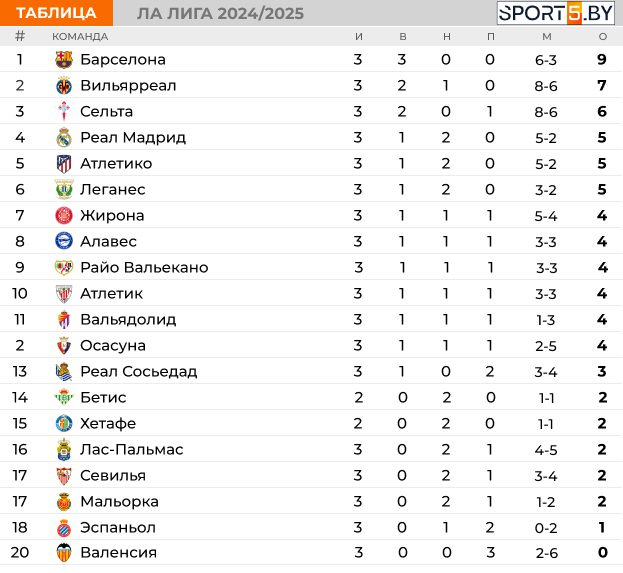Click the Celta club crest icon

(x=64, y=112)
